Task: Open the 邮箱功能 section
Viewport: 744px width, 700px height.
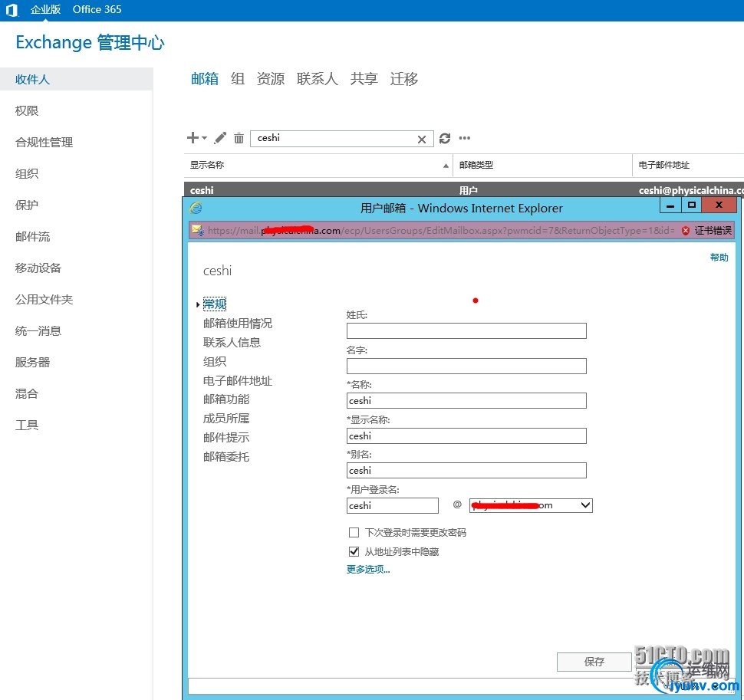Action: pos(226,399)
